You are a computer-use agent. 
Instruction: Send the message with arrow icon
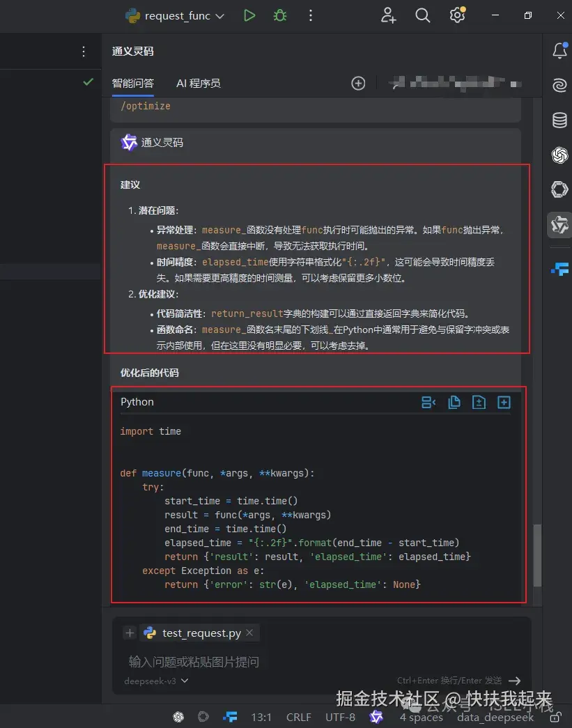[x=514, y=681]
